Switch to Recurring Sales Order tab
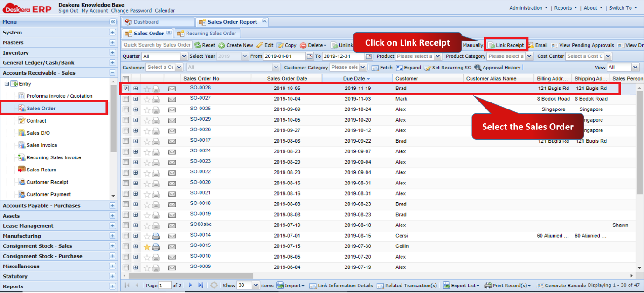The height and width of the screenshot is (293, 644). click(x=207, y=33)
